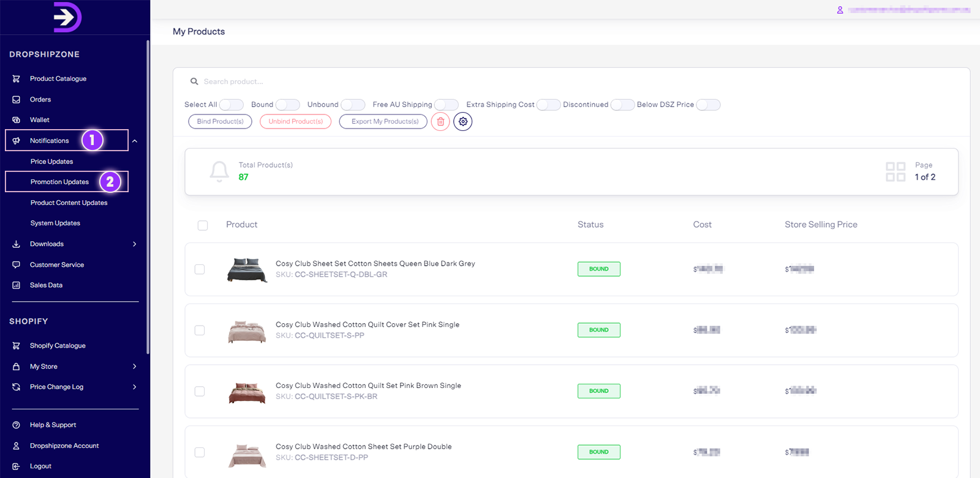This screenshot has width=980, height=478.
Task: Toggle the Bound filter switch
Action: (x=288, y=105)
